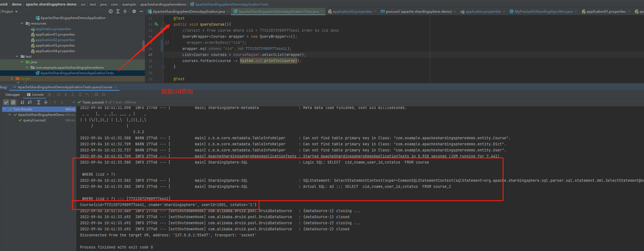
Task: Open the Evaluate Expression calculator icon
Action: coord(96,94)
